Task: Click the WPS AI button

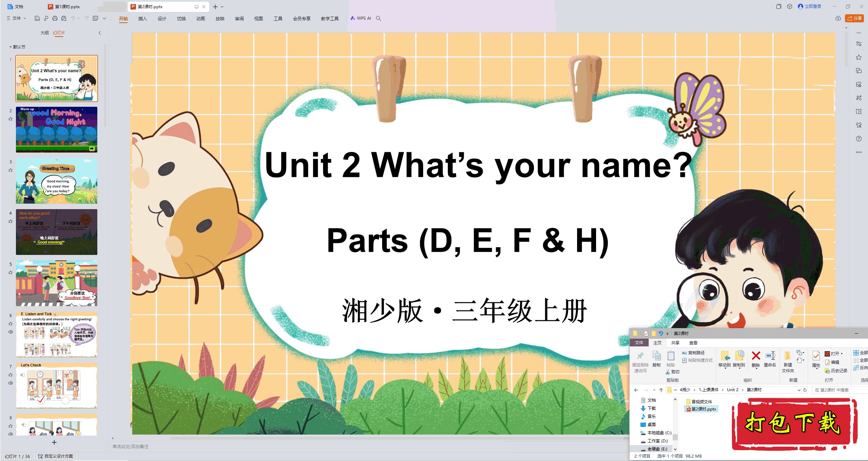Action: [361, 18]
